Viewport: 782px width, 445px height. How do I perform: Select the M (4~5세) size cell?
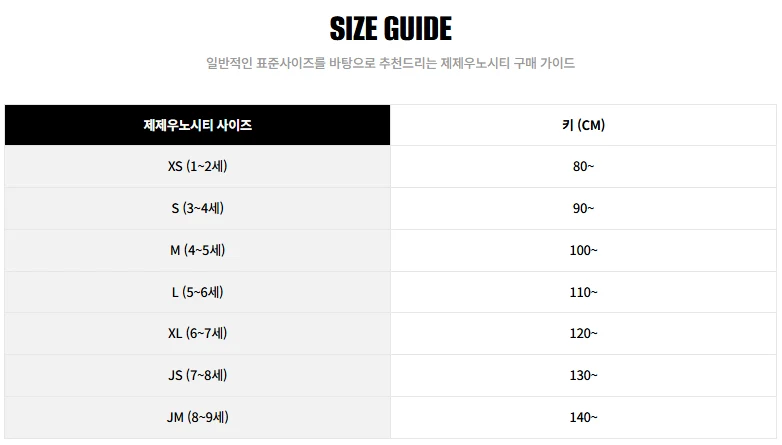(197, 250)
